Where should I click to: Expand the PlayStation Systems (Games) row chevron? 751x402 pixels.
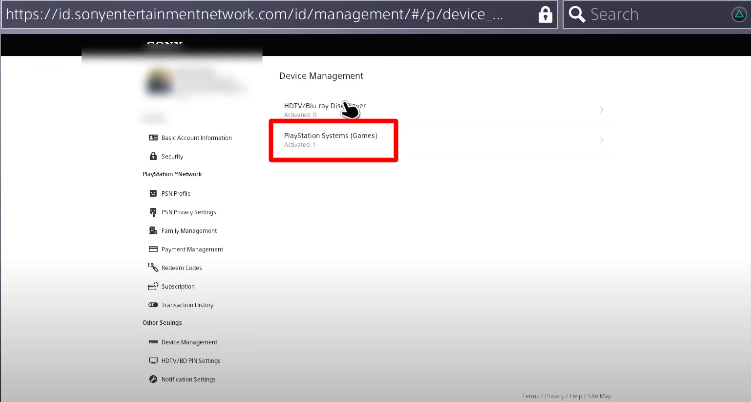[602, 139]
